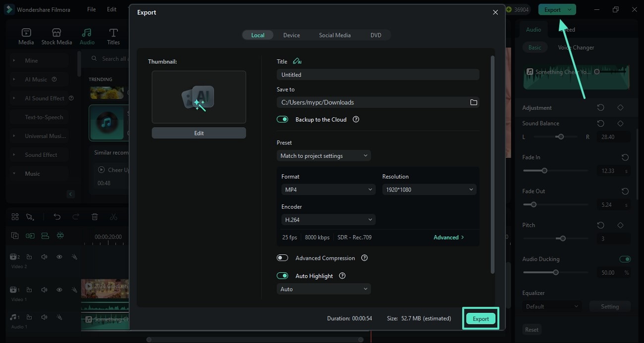
Task: Click the trash delete icon in timeline toolbar
Action: click(95, 217)
